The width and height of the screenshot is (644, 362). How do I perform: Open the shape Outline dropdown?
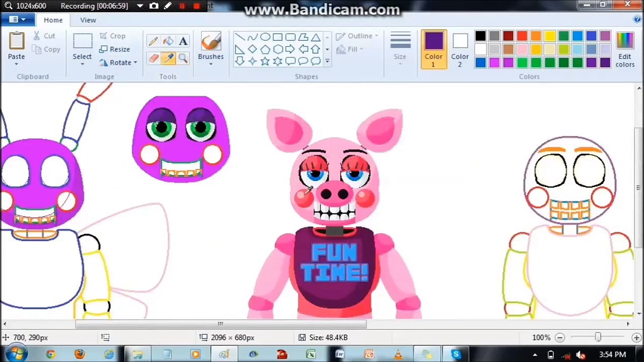pyautogui.click(x=357, y=36)
